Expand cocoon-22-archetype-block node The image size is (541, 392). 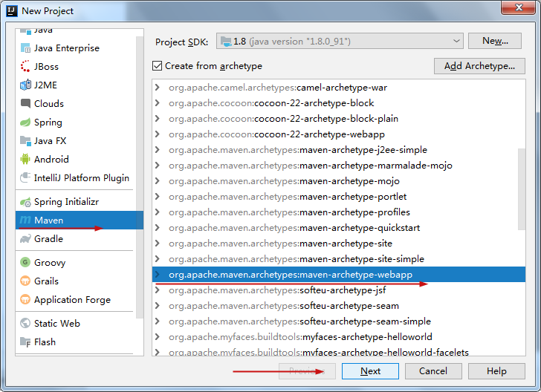coord(158,102)
